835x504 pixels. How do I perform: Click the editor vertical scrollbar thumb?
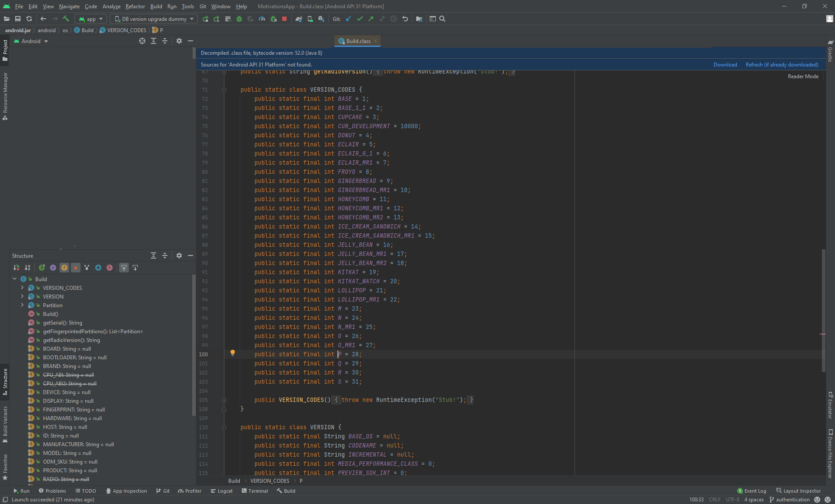(x=823, y=310)
